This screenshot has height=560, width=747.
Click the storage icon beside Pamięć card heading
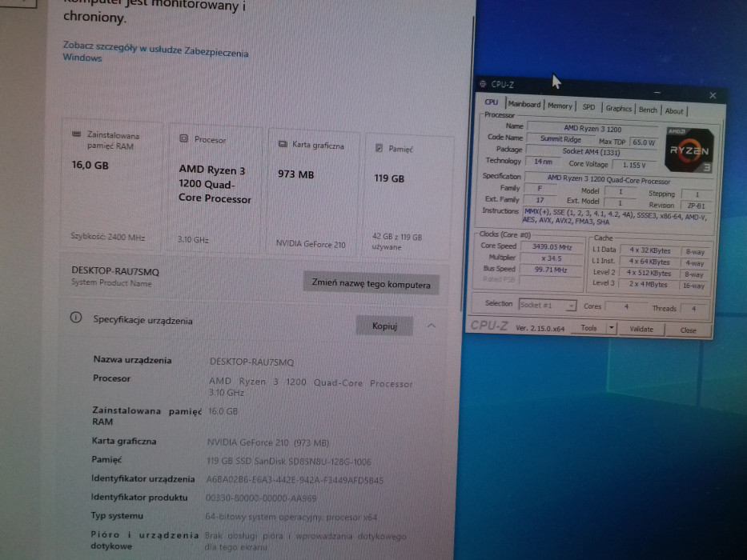(x=379, y=148)
